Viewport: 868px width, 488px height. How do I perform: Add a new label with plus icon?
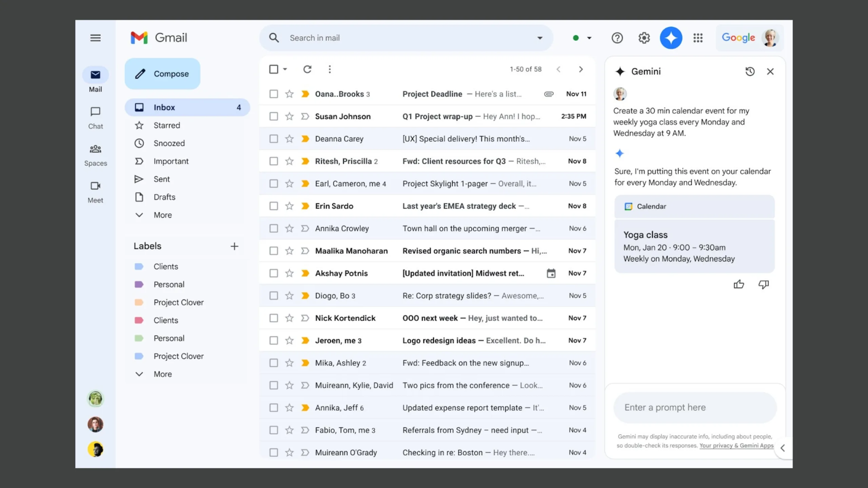234,246
